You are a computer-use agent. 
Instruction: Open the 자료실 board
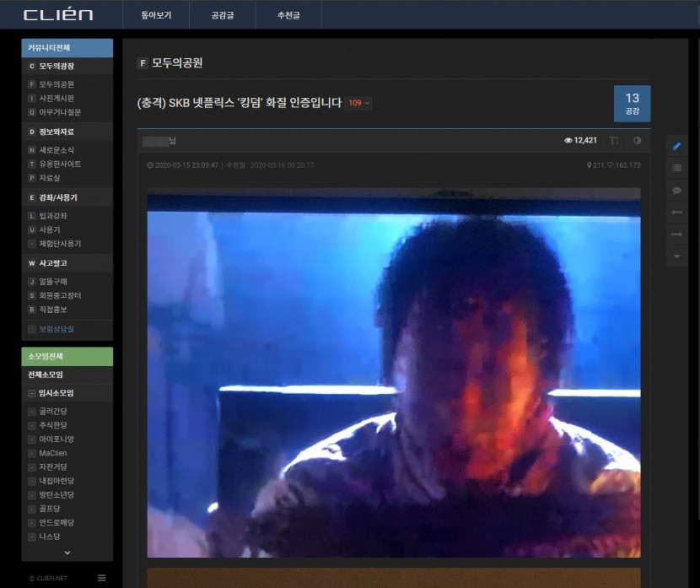[x=49, y=178]
